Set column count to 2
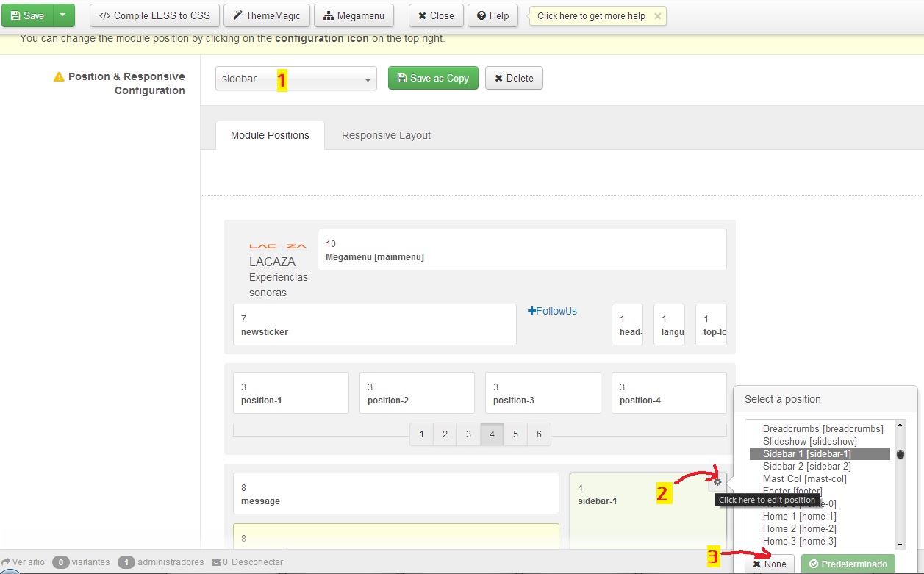This screenshot has height=574, width=924. pos(445,434)
